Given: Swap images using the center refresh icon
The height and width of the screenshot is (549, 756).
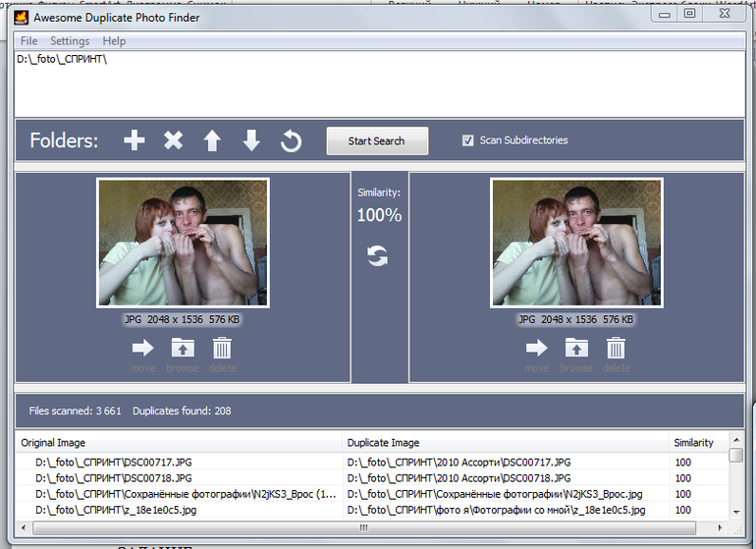Looking at the screenshot, I should coord(378,256).
